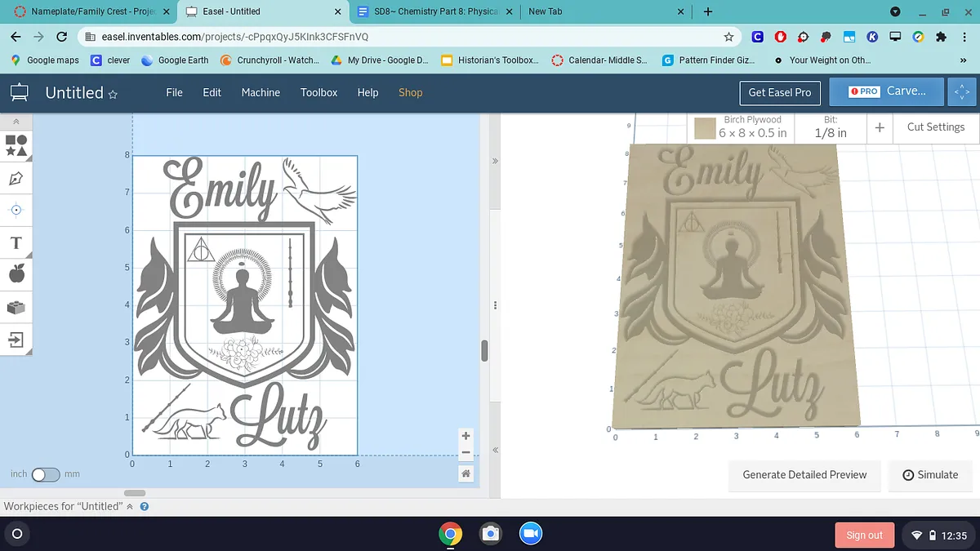Click the Get Easel Pro button
Screen dimensions: 980x551
coord(779,92)
